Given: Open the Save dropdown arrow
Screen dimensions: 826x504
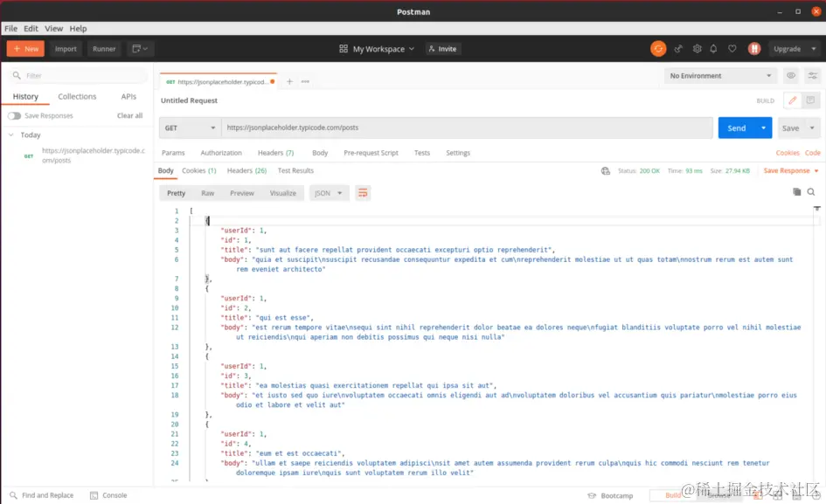Looking at the screenshot, I should [812, 128].
